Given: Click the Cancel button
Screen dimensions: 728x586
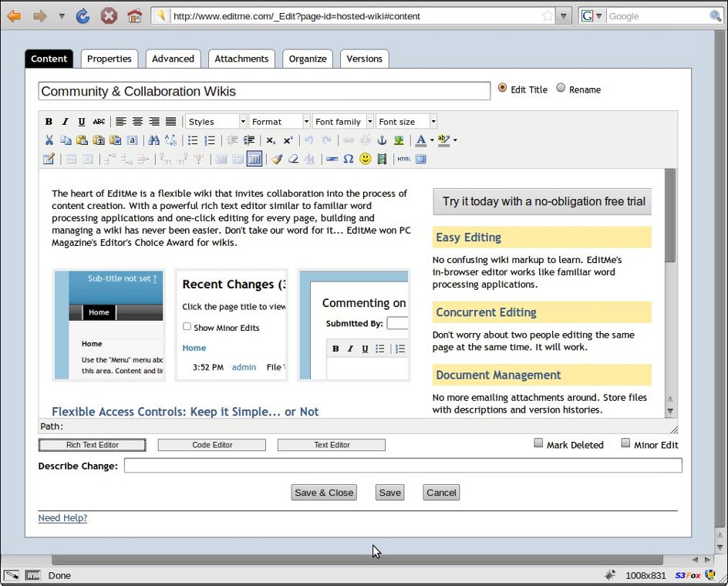Looking at the screenshot, I should [441, 493].
